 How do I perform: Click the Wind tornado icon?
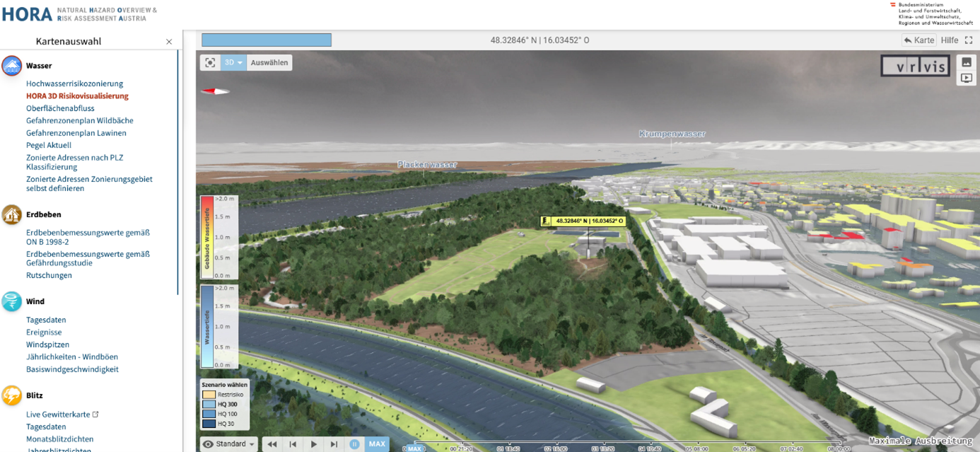pos(12,301)
